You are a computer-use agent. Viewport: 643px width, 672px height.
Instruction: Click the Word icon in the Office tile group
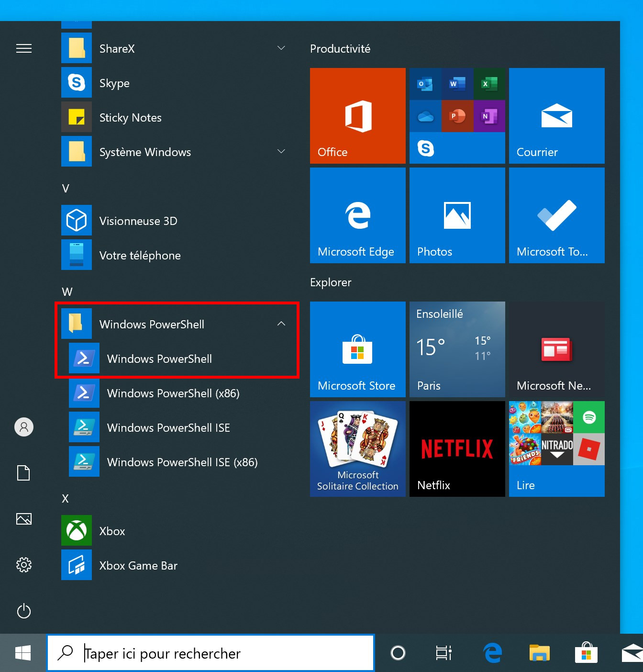(x=457, y=84)
